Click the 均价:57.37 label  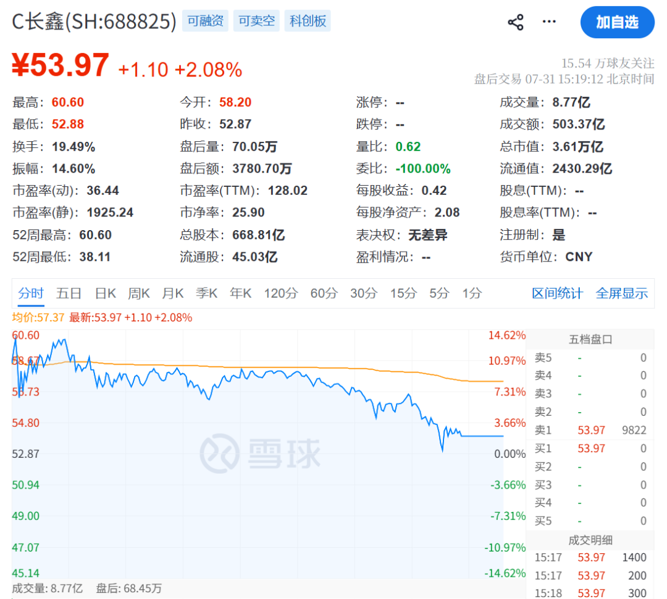click(x=38, y=317)
